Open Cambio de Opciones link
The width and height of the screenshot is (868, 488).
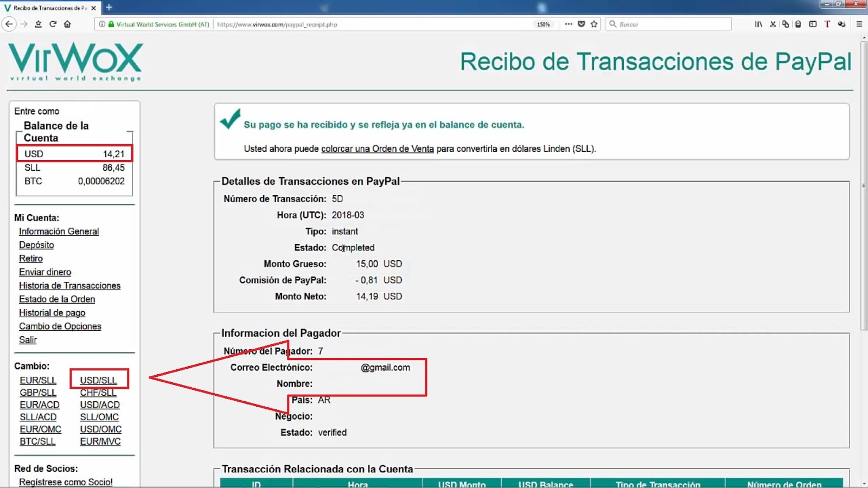point(60,326)
